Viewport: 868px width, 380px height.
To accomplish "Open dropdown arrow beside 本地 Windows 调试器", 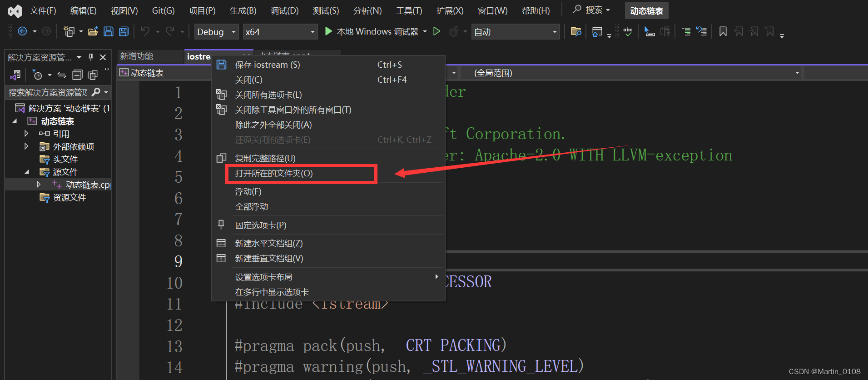I will [x=425, y=31].
